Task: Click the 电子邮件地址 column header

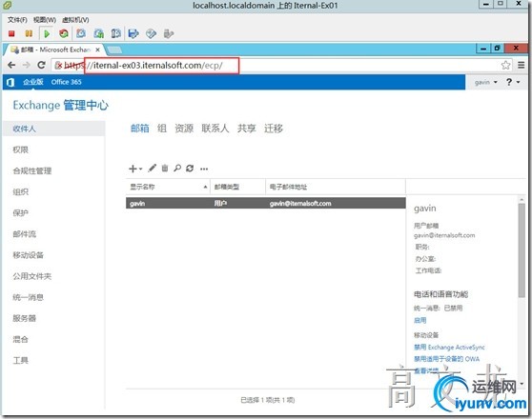Action: [336, 187]
